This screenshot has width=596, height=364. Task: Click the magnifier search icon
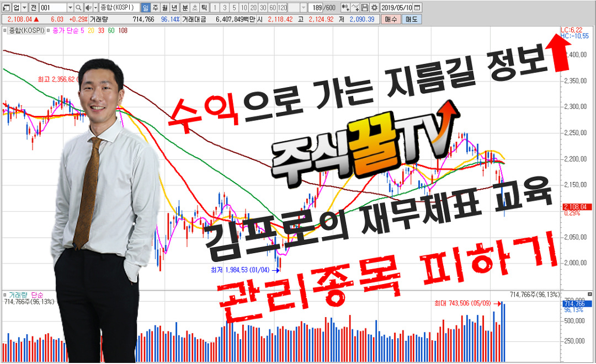coord(78,8)
